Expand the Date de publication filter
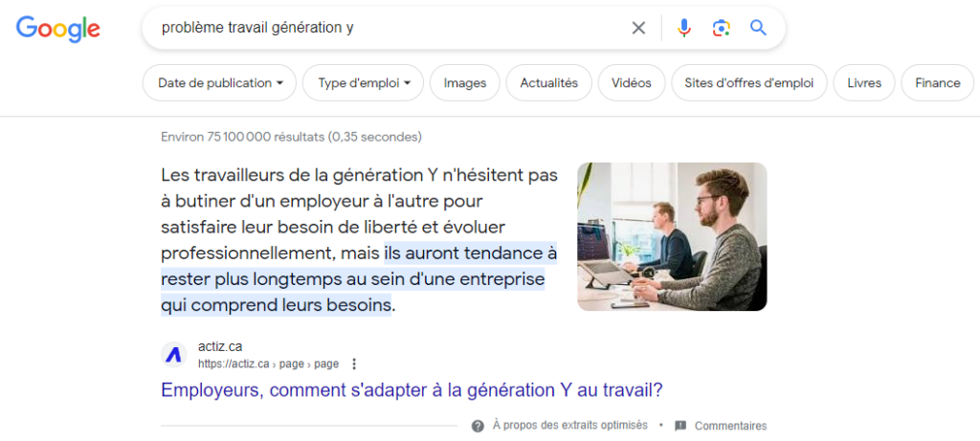980x441 pixels. pyautogui.click(x=220, y=83)
